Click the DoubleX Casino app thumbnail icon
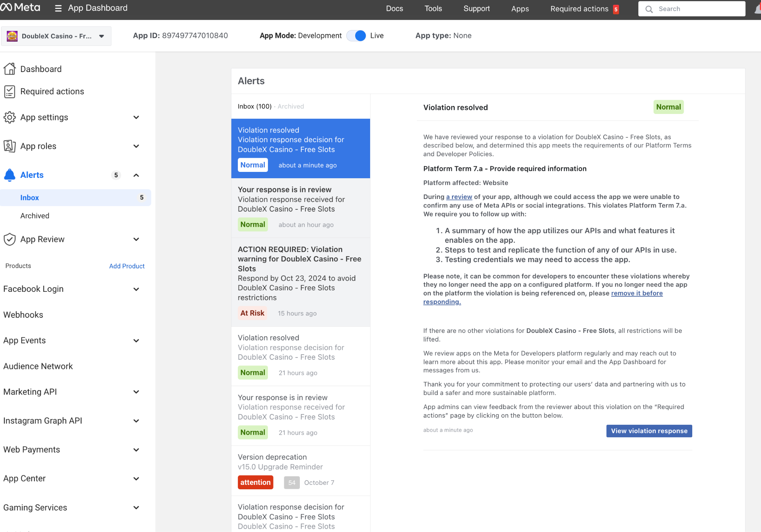The image size is (761, 532). [x=12, y=36]
